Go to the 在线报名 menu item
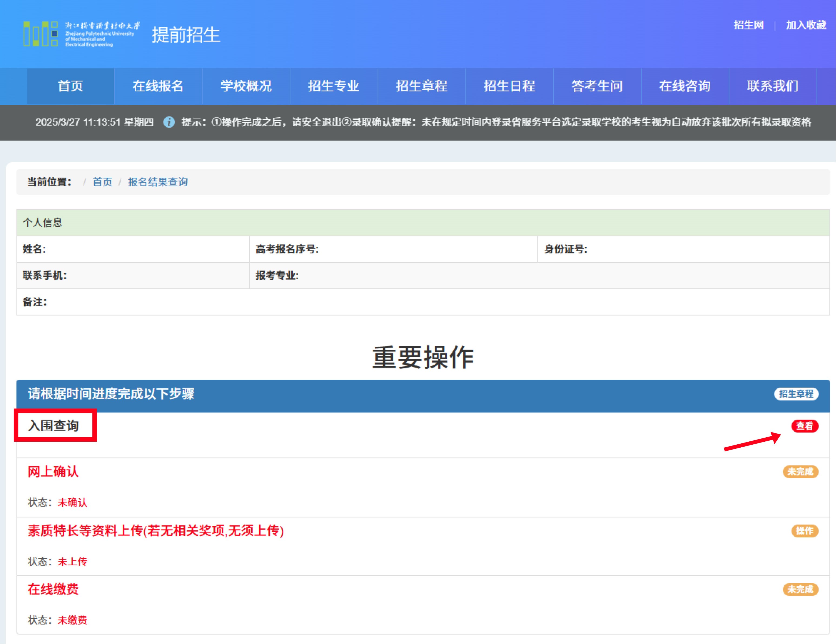 click(158, 86)
